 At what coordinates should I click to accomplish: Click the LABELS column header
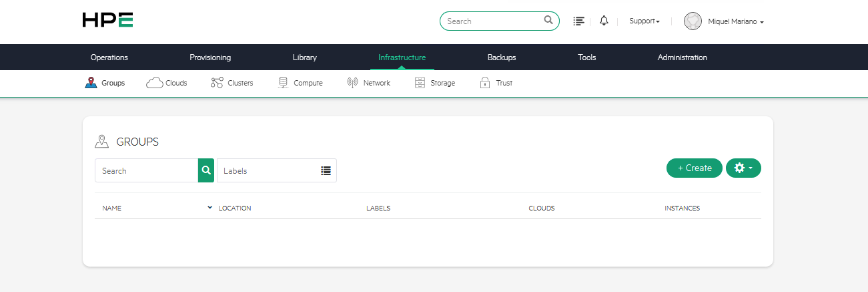click(x=378, y=208)
